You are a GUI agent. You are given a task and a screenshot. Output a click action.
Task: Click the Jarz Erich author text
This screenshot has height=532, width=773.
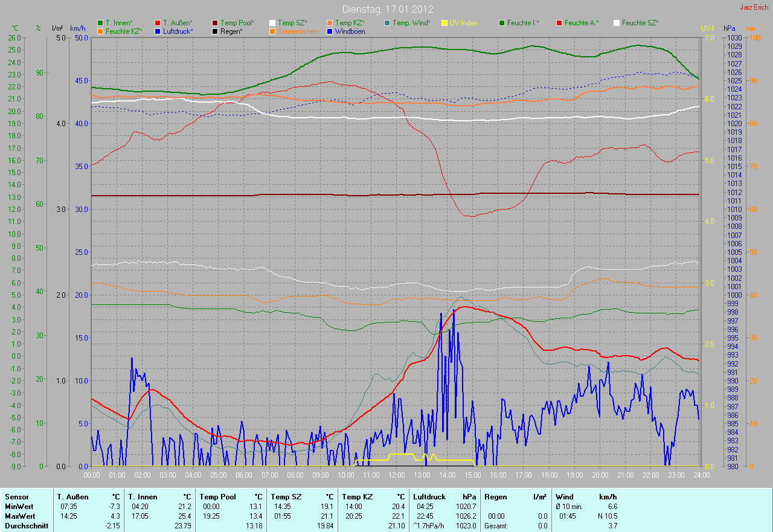tap(754, 7)
